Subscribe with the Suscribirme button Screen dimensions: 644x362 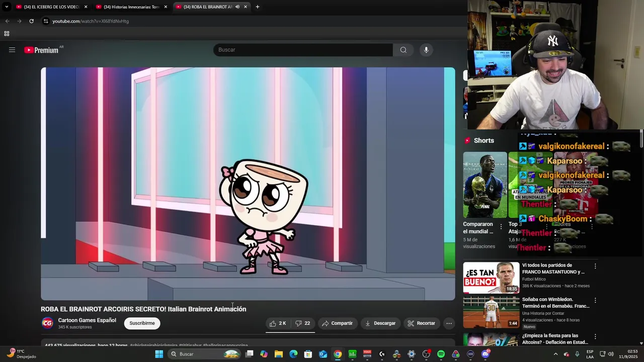(142, 323)
